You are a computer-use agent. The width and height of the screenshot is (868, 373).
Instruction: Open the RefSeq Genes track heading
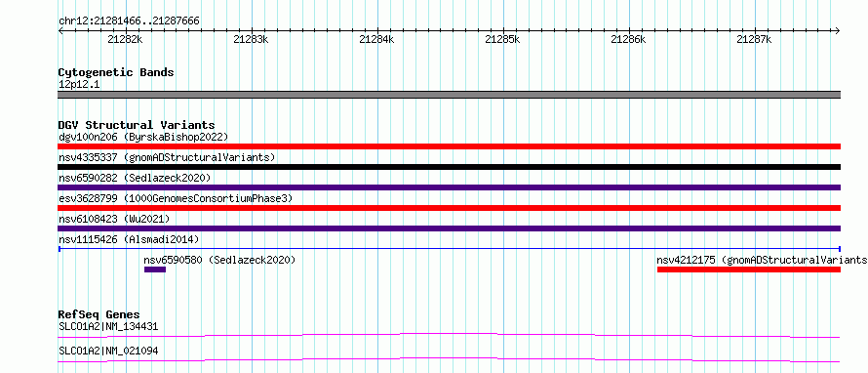click(x=99, y=314)
